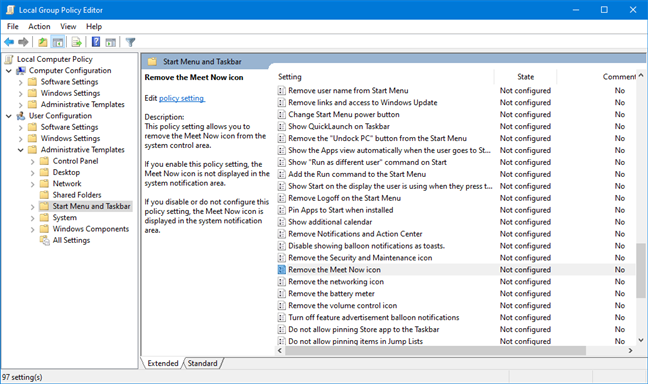Click the Up One Level folder icon

pyautogui.click(x=43, y=42)
